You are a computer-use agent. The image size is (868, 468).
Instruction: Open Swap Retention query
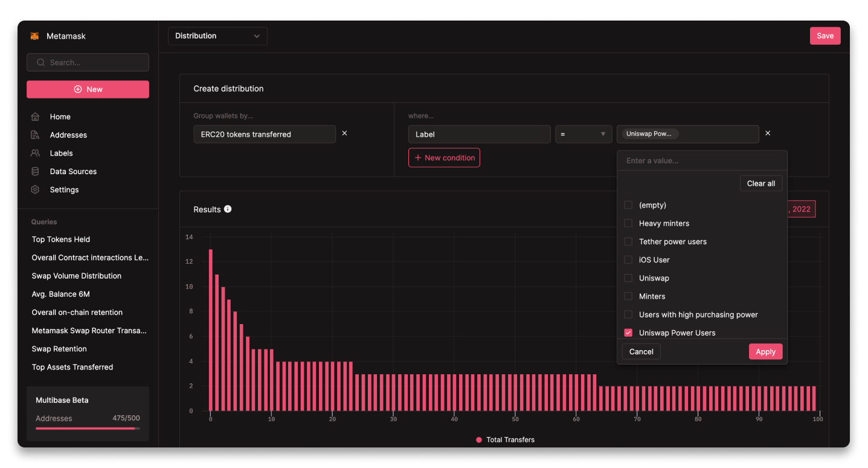pos(59,349)
